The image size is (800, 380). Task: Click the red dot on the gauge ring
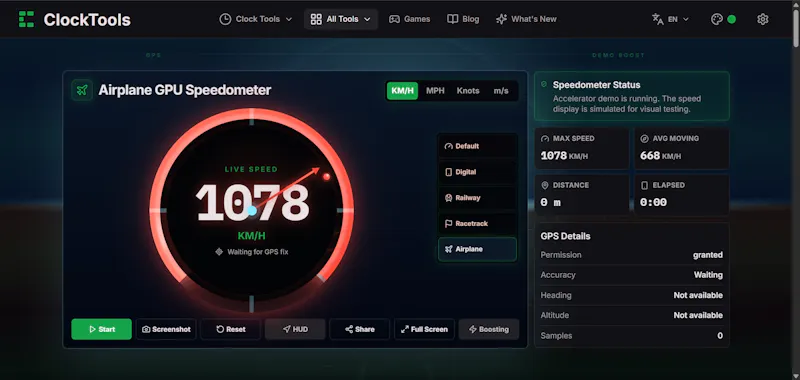tap(327, 176)
